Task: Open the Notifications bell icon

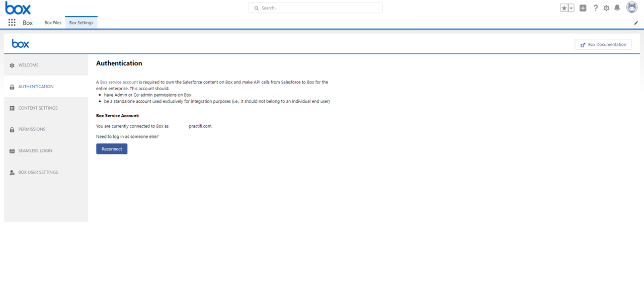Action: tap(617, 8)
